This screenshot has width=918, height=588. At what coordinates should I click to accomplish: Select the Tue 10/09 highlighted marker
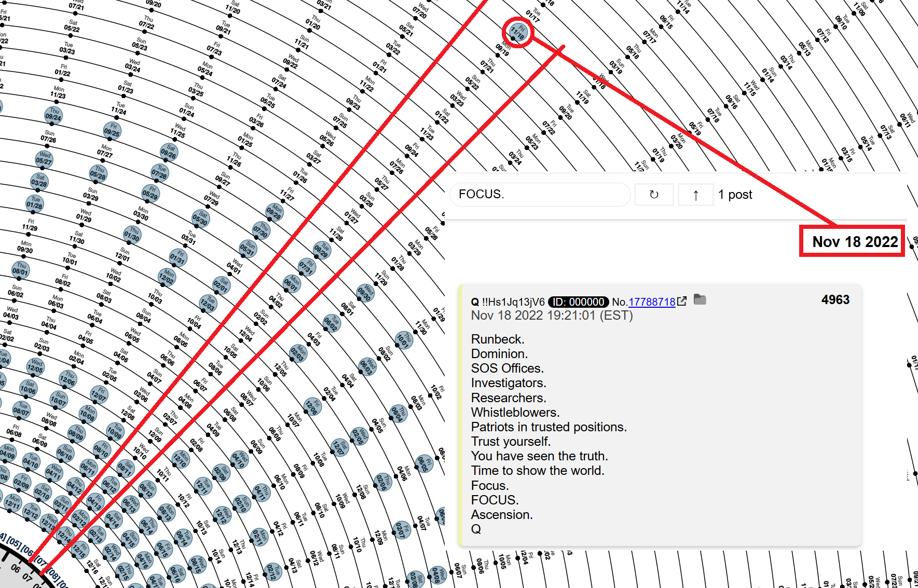point(115,431)
